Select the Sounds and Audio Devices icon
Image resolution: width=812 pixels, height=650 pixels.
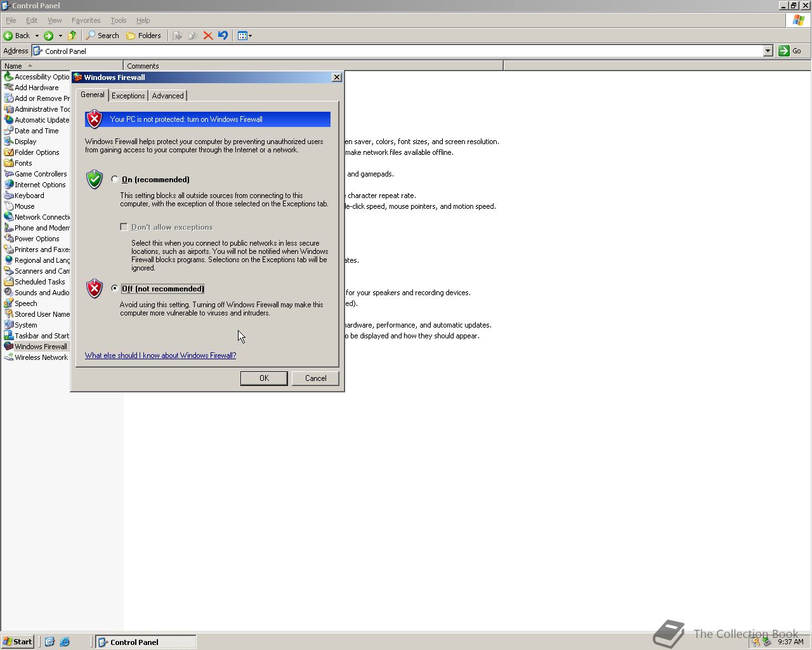[x=9, y=293]
